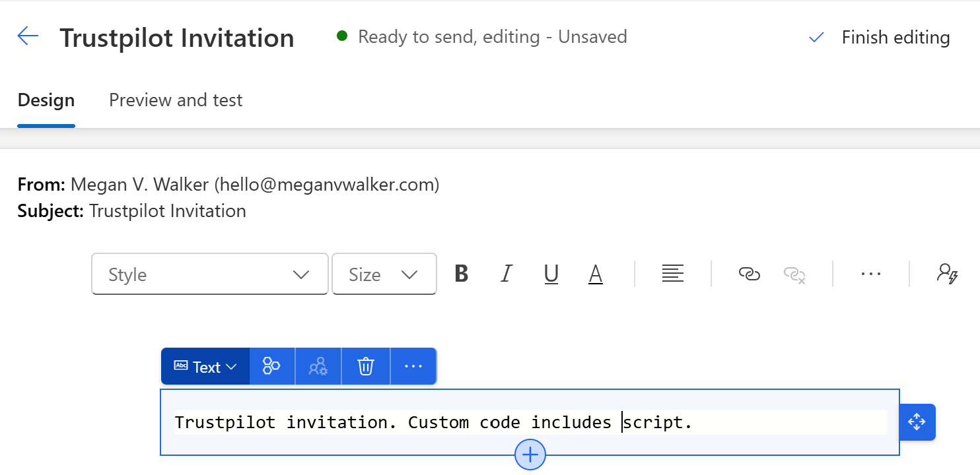This screenshot has width=980, height=475.
Task: Open the font color picker
Action: tap(596, 274)
